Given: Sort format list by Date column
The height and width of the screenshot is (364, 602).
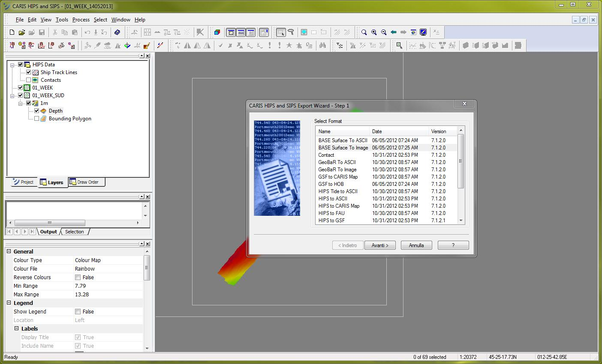Looking at the screenshot, I should [x=399, y=131].
